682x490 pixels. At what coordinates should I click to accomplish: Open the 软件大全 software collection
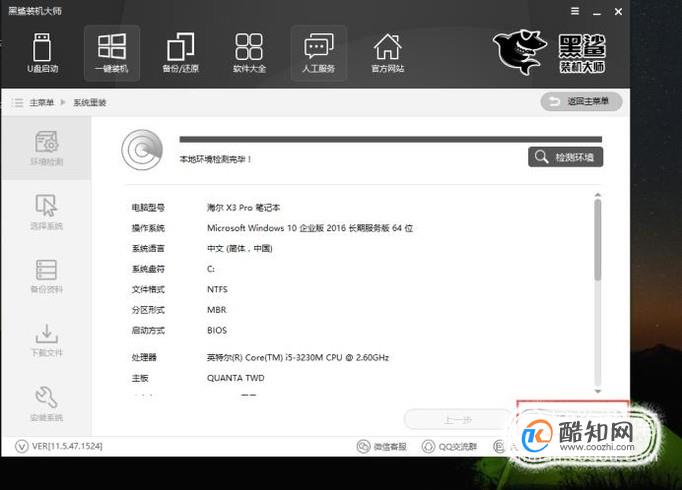tap(249, 53)
